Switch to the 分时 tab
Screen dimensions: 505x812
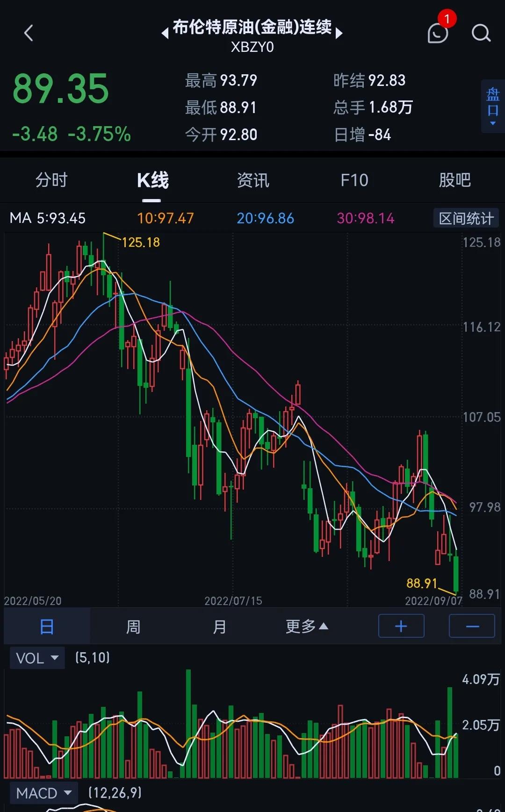click(x=51, y=180)
